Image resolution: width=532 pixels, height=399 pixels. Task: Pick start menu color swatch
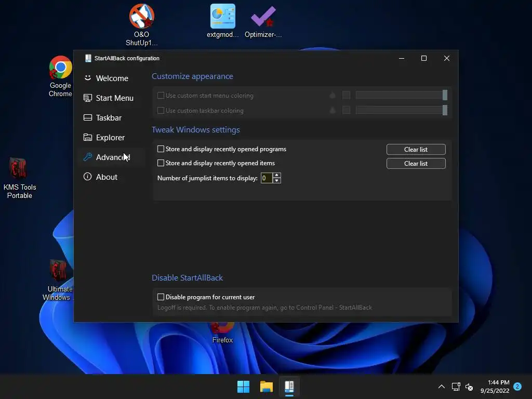tap(346, 96)
